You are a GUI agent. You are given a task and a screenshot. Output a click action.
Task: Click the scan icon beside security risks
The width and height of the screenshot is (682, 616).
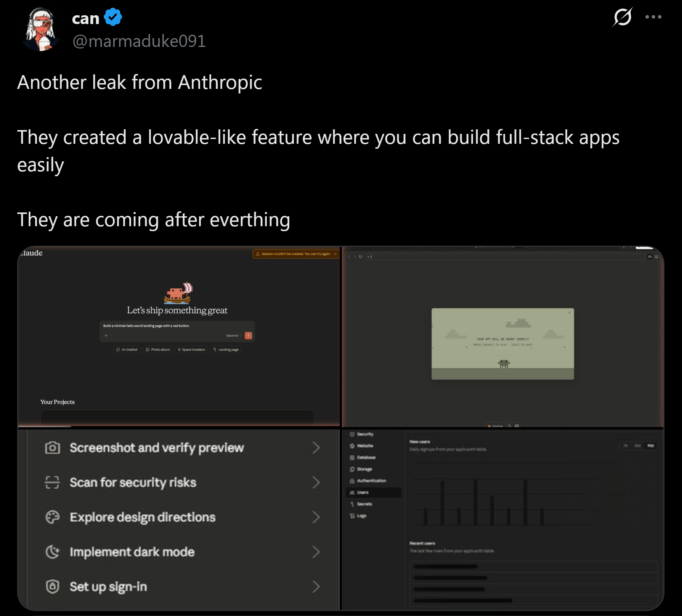coord(52,483)
